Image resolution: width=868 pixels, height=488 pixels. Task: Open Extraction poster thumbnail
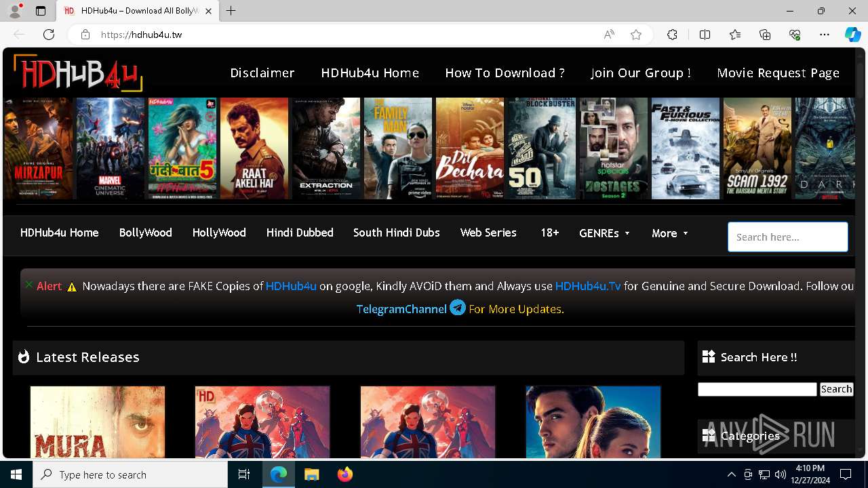click(326, 148)
